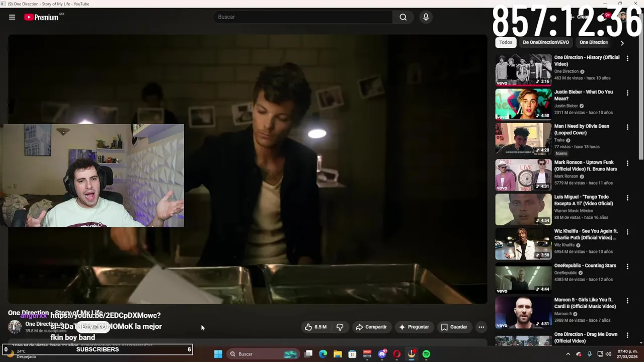The width and height of the screenshot is (644, 362).
Task: Open options for Luis Miguel Tengo Todo video
Action: (x=627, y=198)
